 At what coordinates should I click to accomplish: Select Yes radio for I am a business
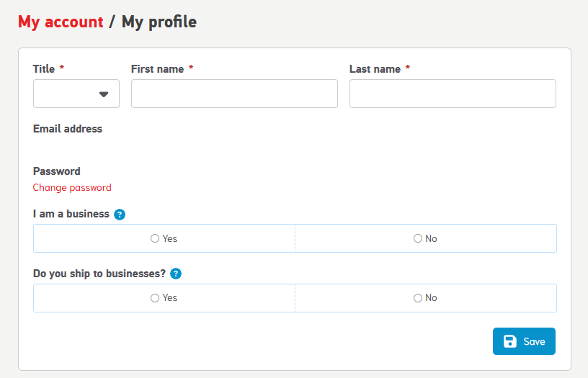coord(155,238)
